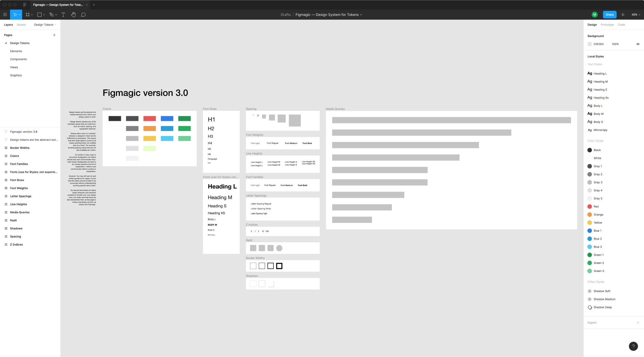The height and width of the screenshot is (357, 644).
Task: Click the Share button
Action: (610, 14)
